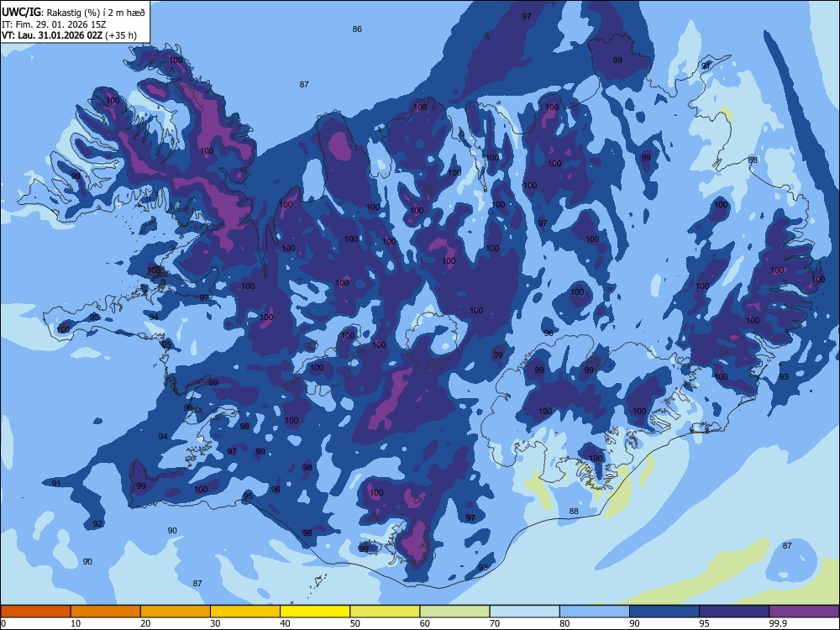The width and height of the screenshot is (840, 630).
Task: Click the pale blue 70–80 legend swatch
Action: (525, 612)
